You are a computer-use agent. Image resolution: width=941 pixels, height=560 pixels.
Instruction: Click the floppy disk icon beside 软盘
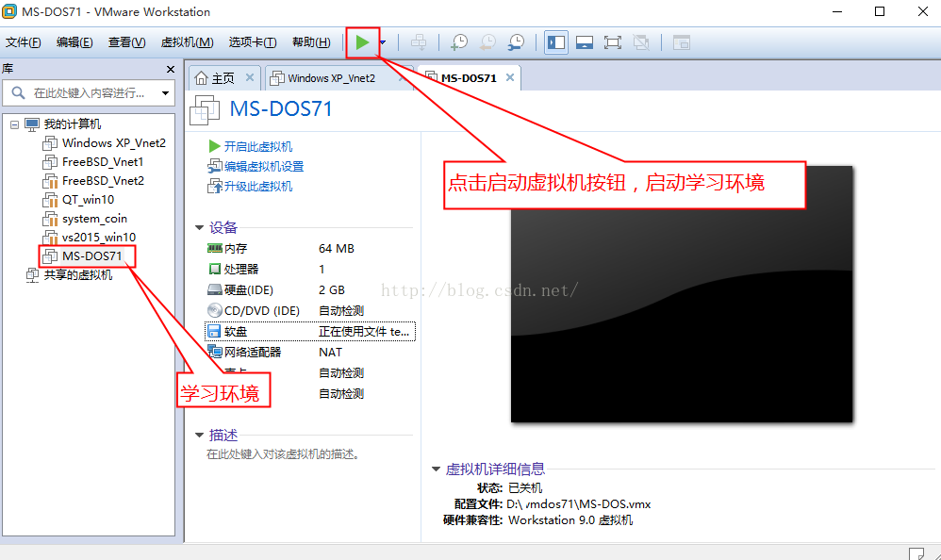click(x=214, y=331)
